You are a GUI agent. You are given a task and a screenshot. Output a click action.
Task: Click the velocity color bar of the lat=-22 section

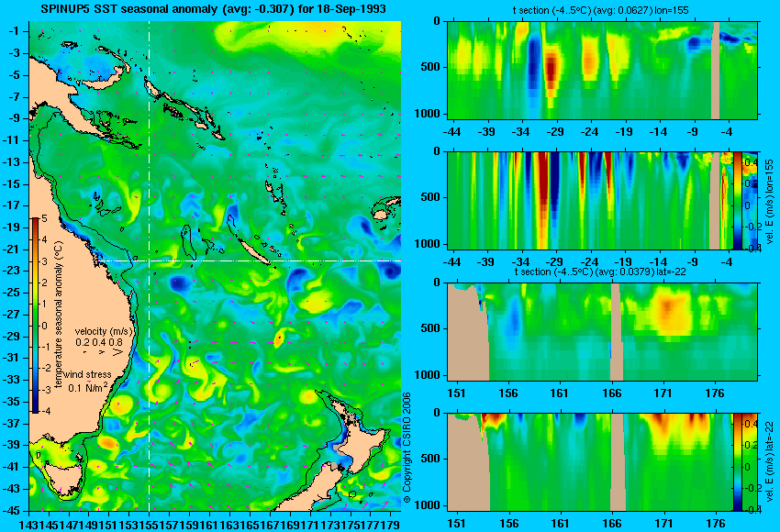tap(737, 462)
